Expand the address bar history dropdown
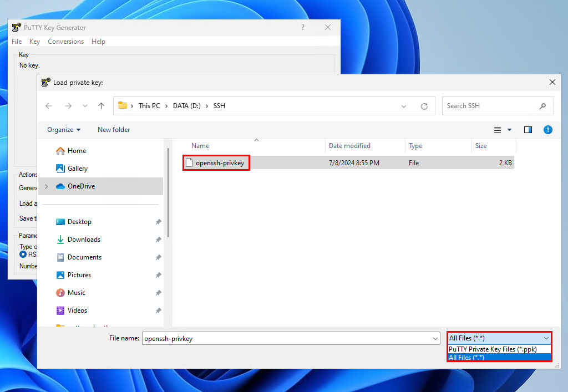The width and height of the screenshot is (568, 392). [x=404, y=106]
